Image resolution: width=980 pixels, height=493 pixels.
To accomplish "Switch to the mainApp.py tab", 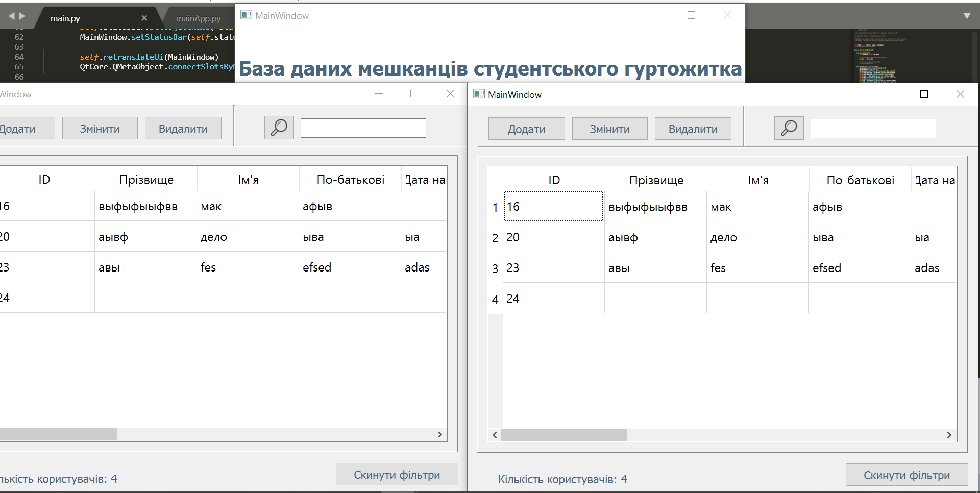I will coord(198,18).
